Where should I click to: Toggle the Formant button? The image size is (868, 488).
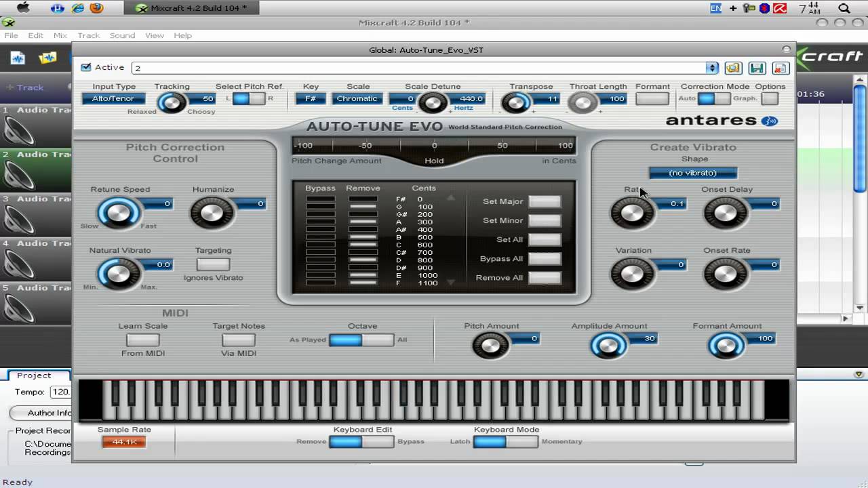pos(652,99)
